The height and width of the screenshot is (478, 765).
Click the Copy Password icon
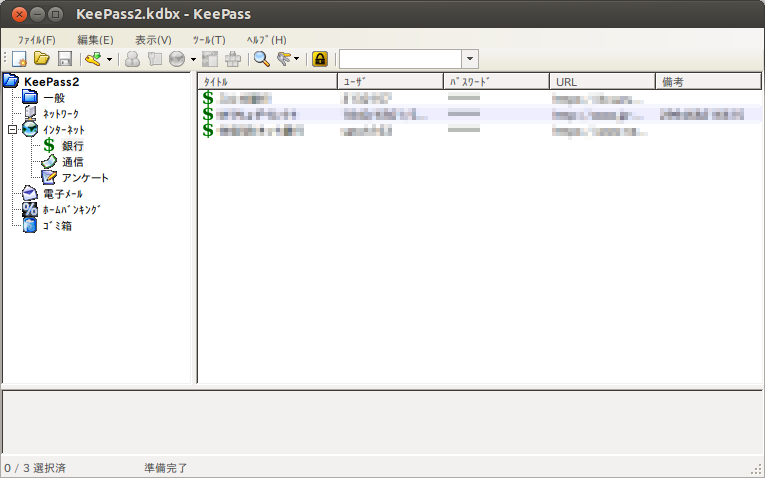pos(155,59)
